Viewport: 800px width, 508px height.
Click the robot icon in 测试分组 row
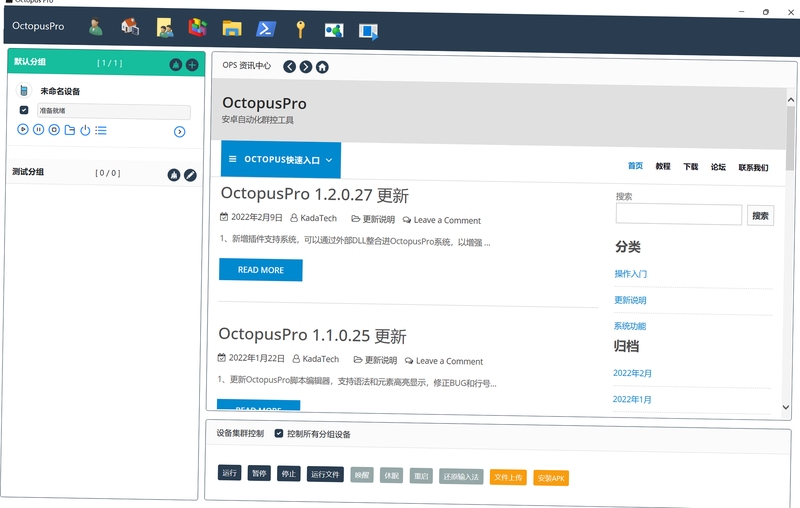[174, 175]
